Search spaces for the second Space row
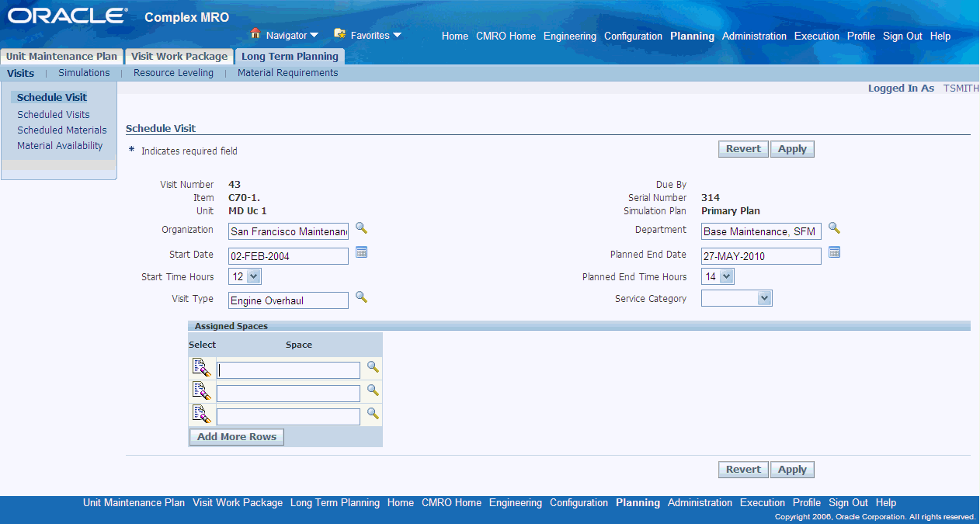 pos(373,390)
